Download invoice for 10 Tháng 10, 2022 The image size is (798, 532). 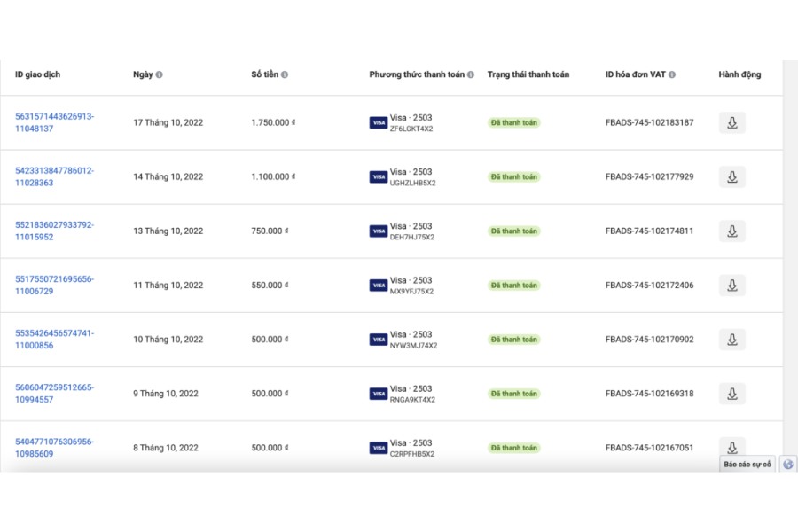[731, 340]
